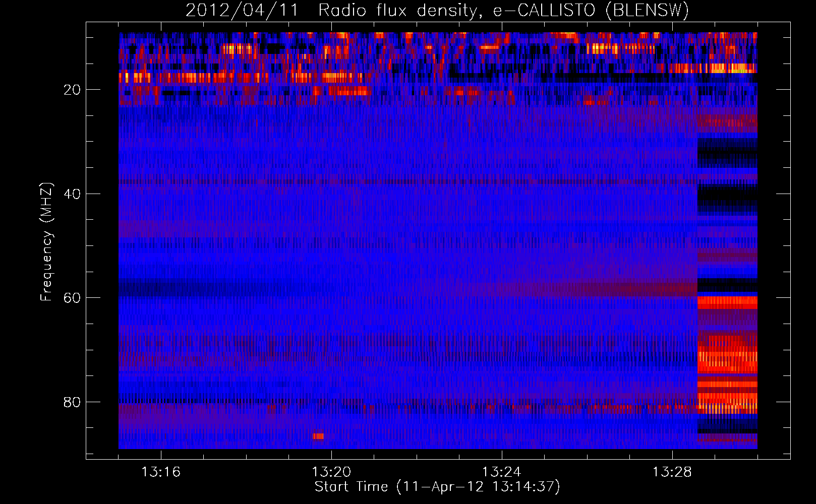Click the date 2012/04/11 in the title
The image size is (816, 504).
(242, 10)
